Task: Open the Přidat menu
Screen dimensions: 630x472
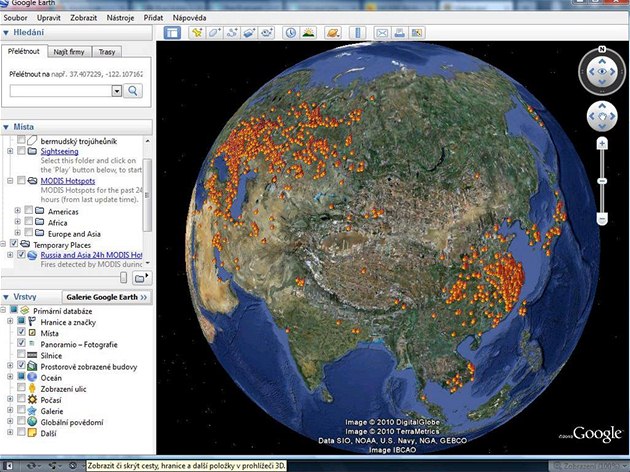Action: pyautogui.click(x=153, y=18)
